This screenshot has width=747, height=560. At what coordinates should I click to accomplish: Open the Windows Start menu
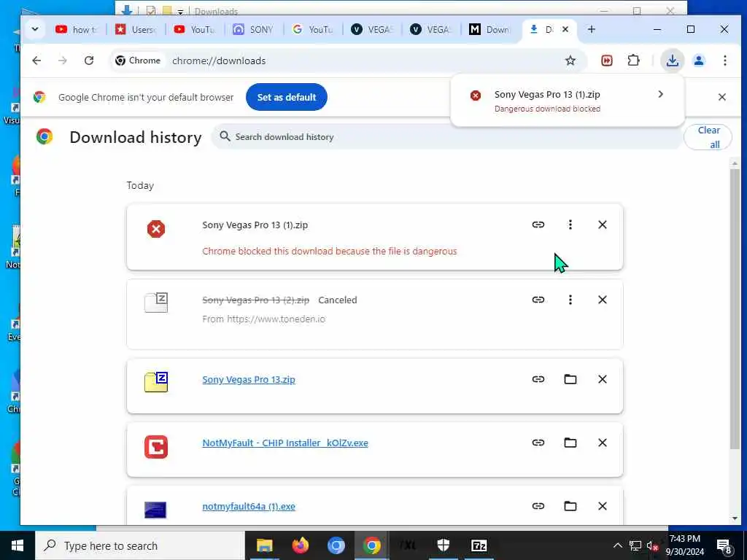(18, 545)
